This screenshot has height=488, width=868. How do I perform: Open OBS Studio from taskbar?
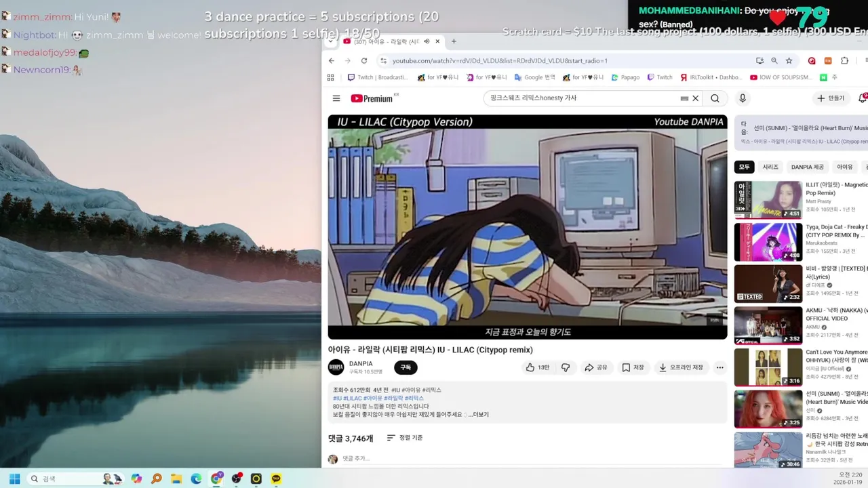236,479
